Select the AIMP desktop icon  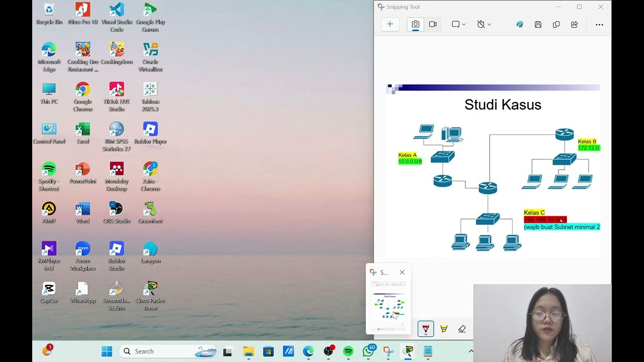pos(49,212)
